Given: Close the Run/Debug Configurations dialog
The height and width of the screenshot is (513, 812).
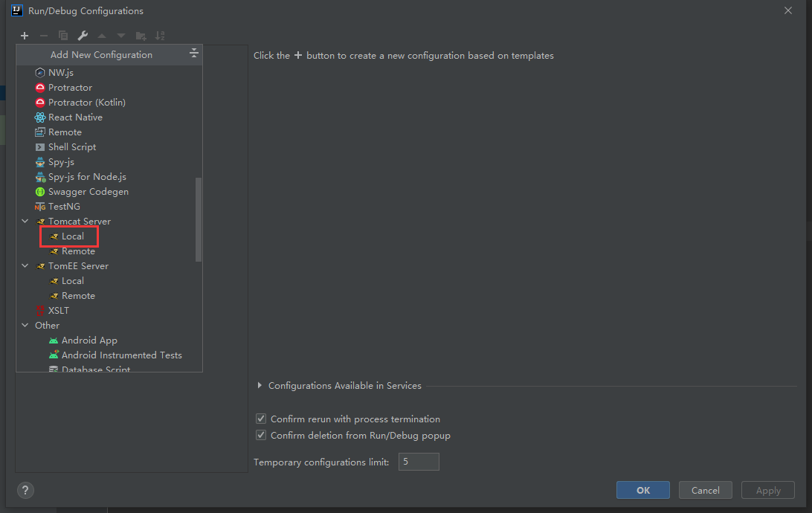Looking at the screenshot, I should coord(788,11).
